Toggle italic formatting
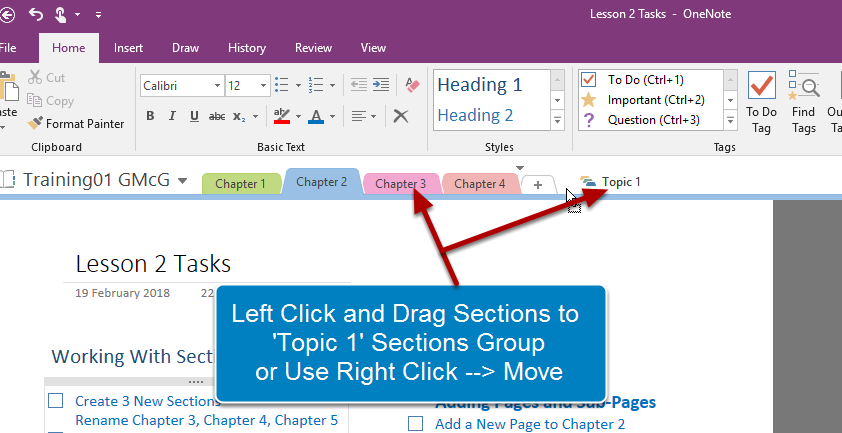Image resolution: width=842 pixels, height=433 pixels. [x=172, y=116]
